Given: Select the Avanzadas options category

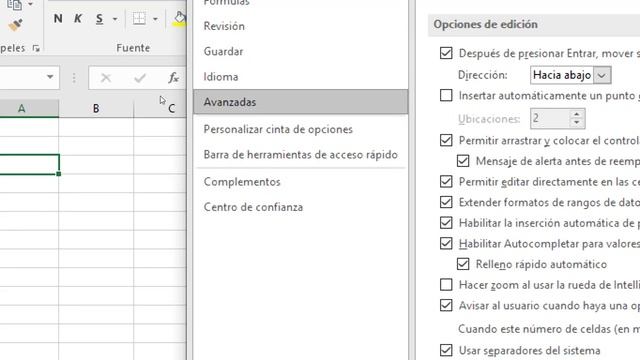Looking at the screenshot, I should [x=300, y=102].
